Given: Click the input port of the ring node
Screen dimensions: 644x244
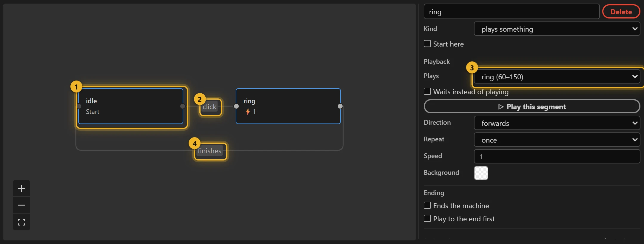Looking at the screenshot, I should click(236, 106).
